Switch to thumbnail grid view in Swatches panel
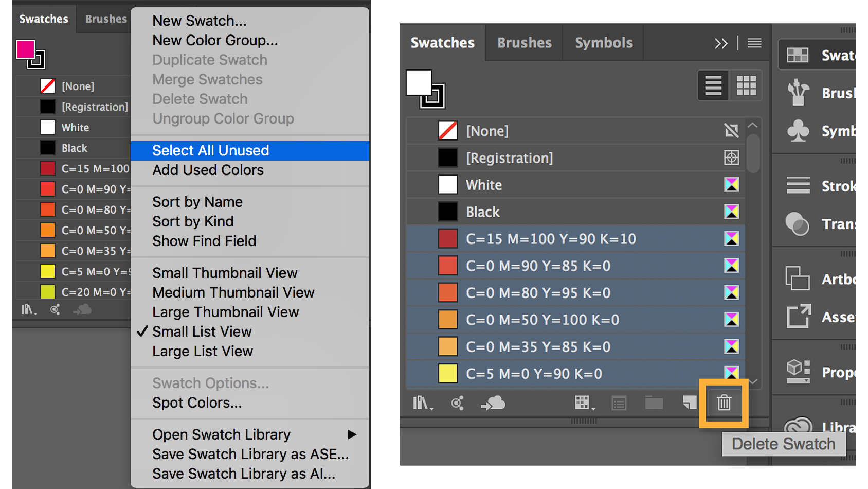 [x=746, y=85]
